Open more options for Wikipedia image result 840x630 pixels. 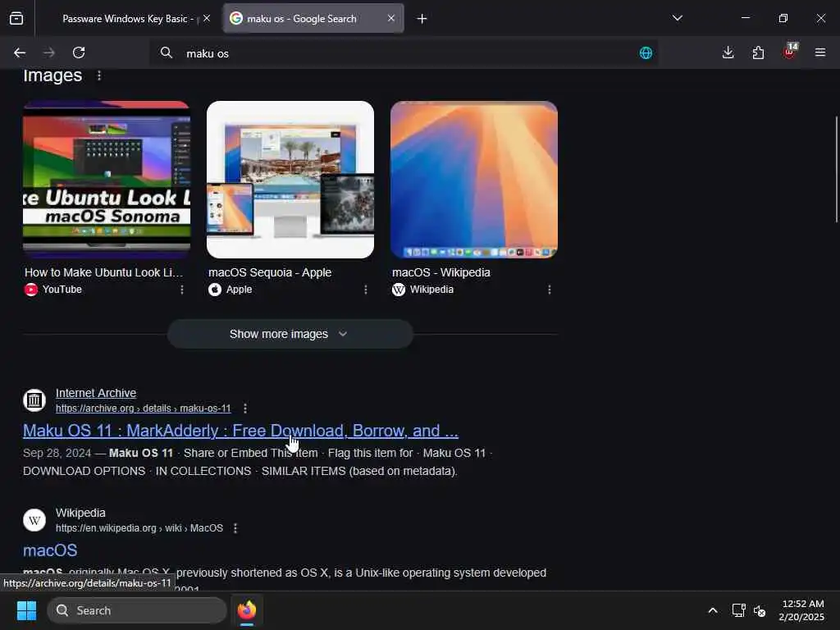[549, 290]
